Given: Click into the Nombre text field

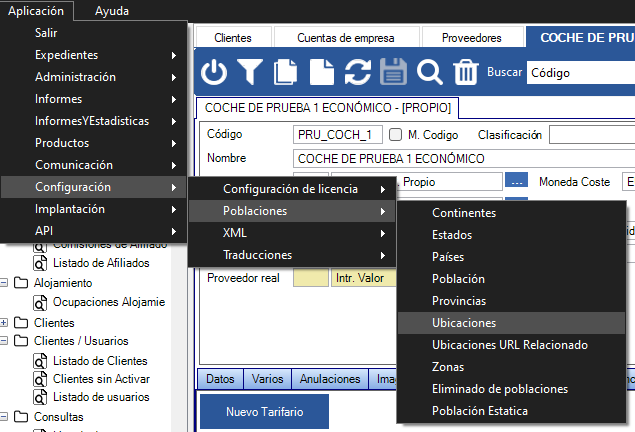Looking at the screenshot, I should click(460, 159).
